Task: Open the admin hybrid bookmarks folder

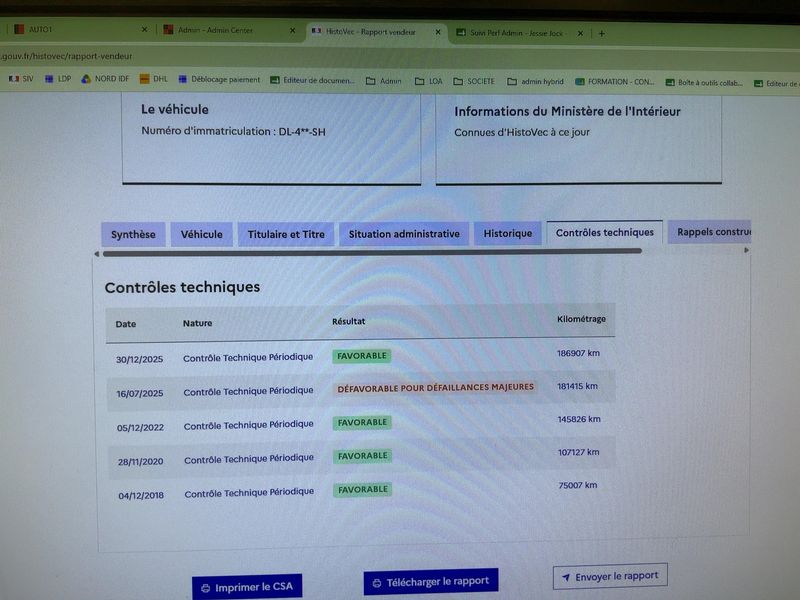Action: coord(535,82)
